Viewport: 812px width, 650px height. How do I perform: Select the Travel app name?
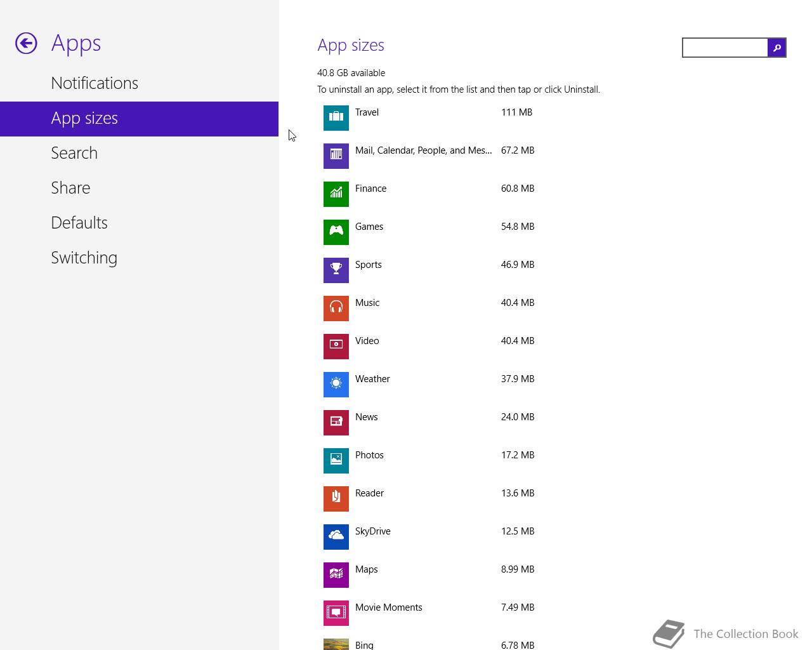(367, 112)
